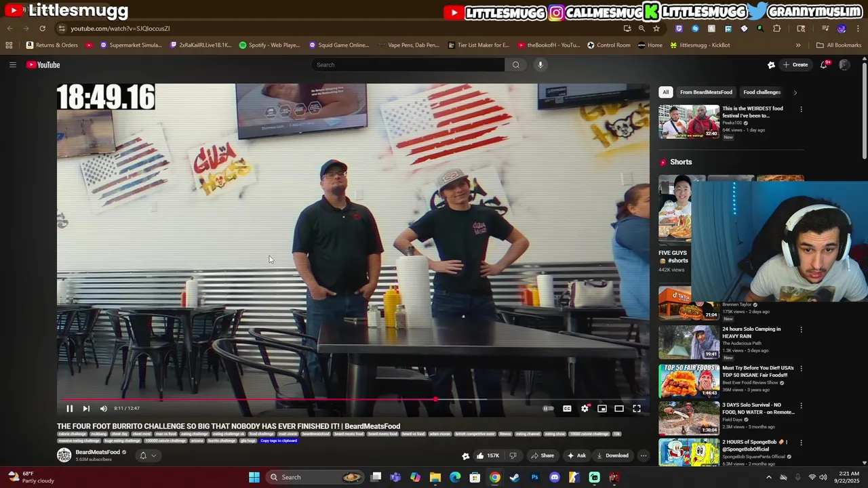
Task: Open Chrome apps grid icon
Action: 9,45
